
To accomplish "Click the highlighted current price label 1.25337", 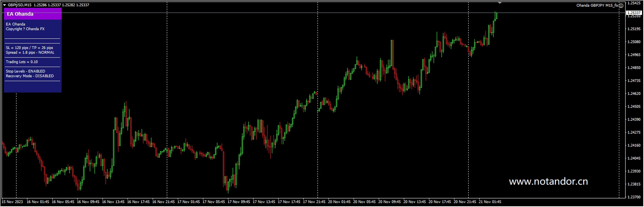I will click(x=634, y=13).
